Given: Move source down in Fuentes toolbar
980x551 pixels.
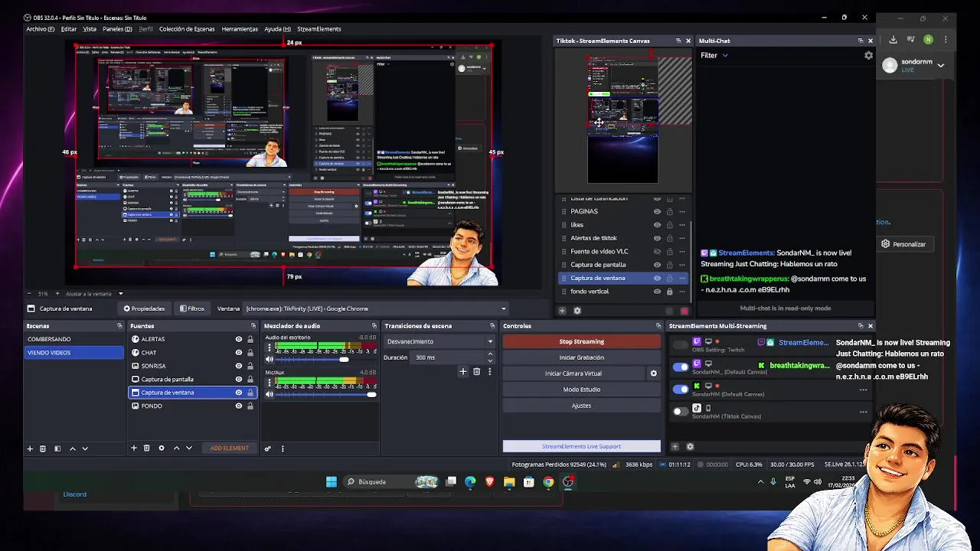Looking at the screenshot, I should (x=188, y=448).
